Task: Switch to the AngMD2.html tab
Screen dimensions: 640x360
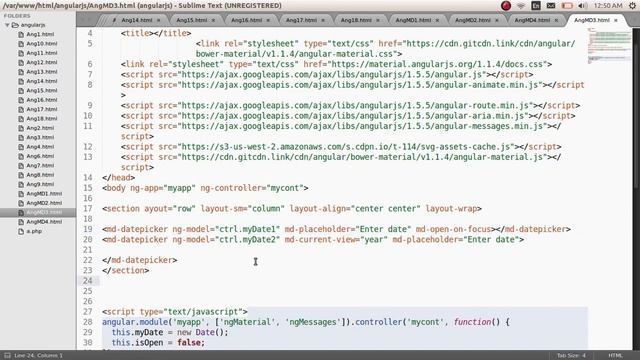Action: (x=472, y=20)
